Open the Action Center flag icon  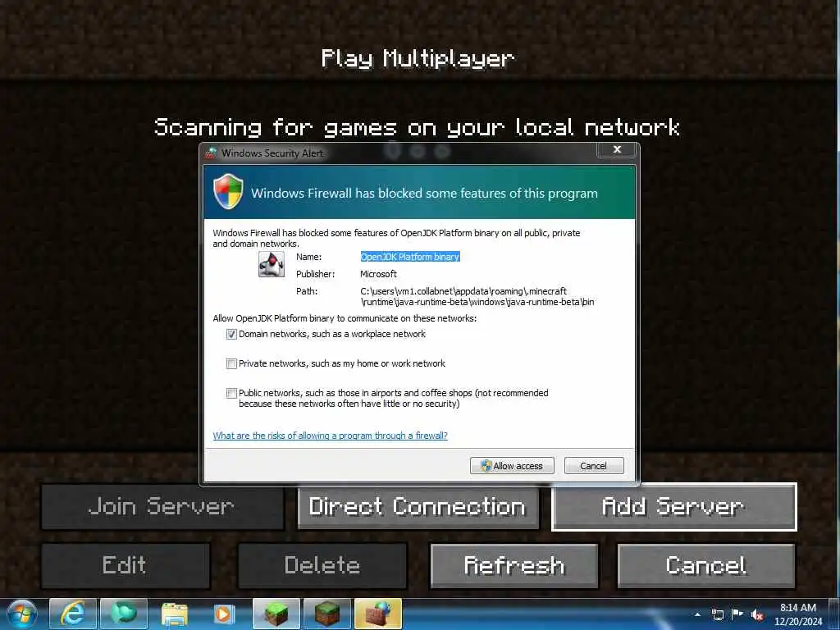point(737,614)
